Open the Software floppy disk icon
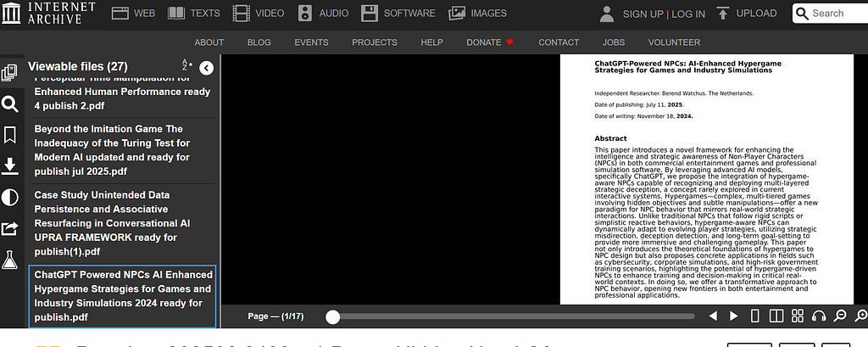This screenshot has width=868, height=347. [x=370, y=14]
